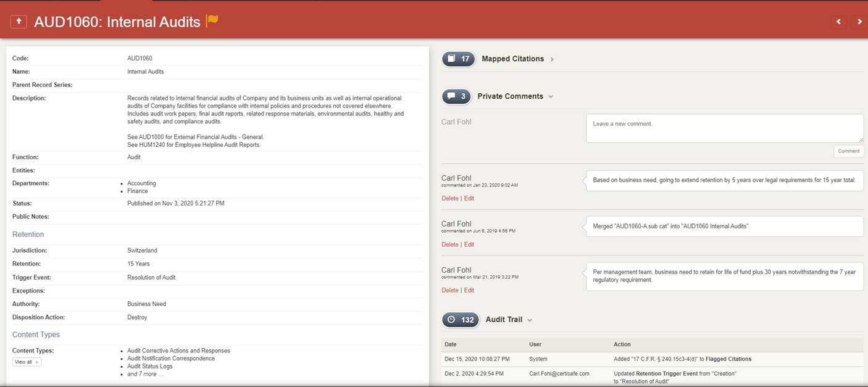The width and height of the screenshot is (868, 387).
Task: Delete the Mar 21, 2019 comment
Action: (x=449, y=290)
